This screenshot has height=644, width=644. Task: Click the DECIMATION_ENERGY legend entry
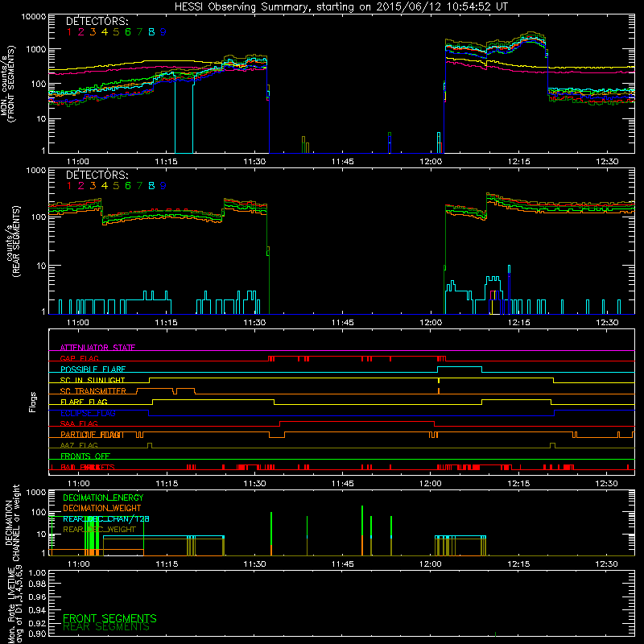click(103, 497)
